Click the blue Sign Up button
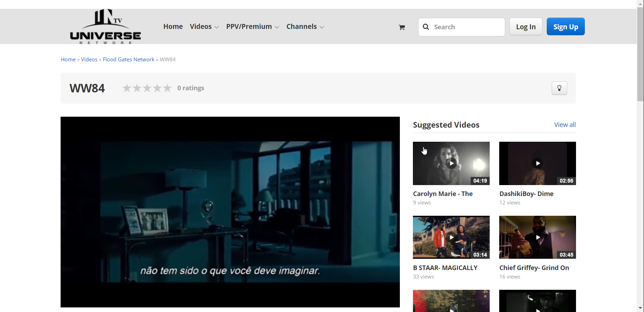This screenshot has height=312, width=644. (566, 26)
